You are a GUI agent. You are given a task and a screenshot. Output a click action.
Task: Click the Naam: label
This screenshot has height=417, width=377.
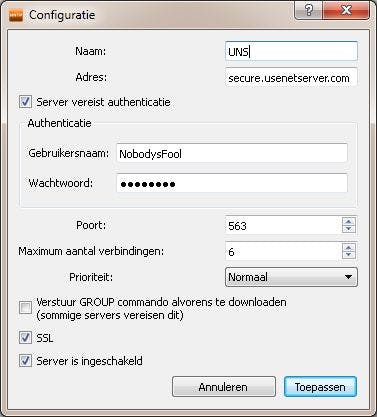pyautogui.click(x=90, y=51)
